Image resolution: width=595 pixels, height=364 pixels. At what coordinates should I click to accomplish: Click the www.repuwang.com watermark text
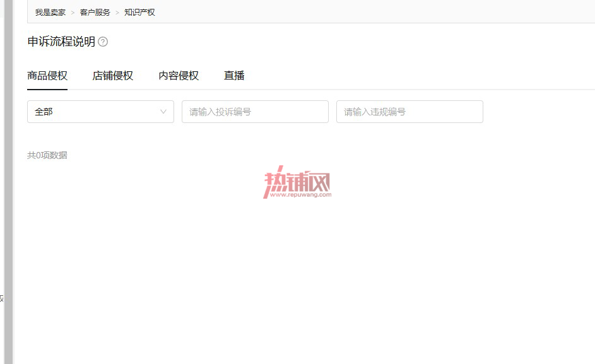coord(300,195)
